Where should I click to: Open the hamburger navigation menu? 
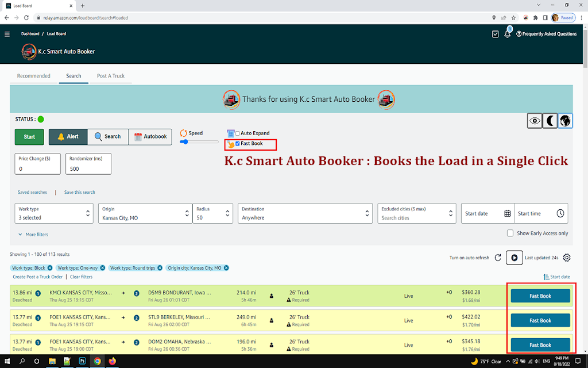(x=7, y=34)
